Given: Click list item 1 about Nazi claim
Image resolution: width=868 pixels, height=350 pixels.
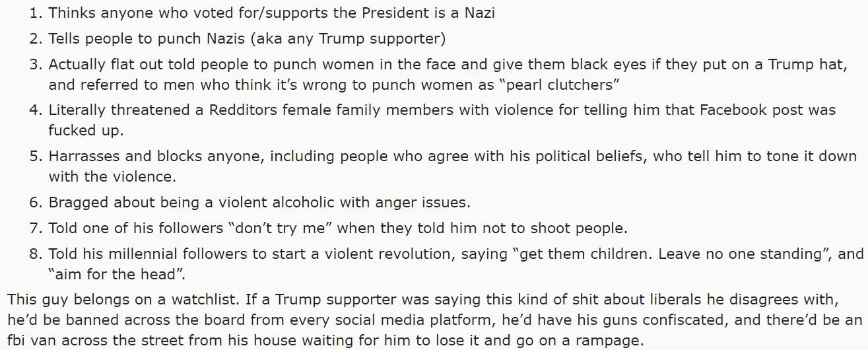Looking at the screenshot, I should tap(271, 13).
